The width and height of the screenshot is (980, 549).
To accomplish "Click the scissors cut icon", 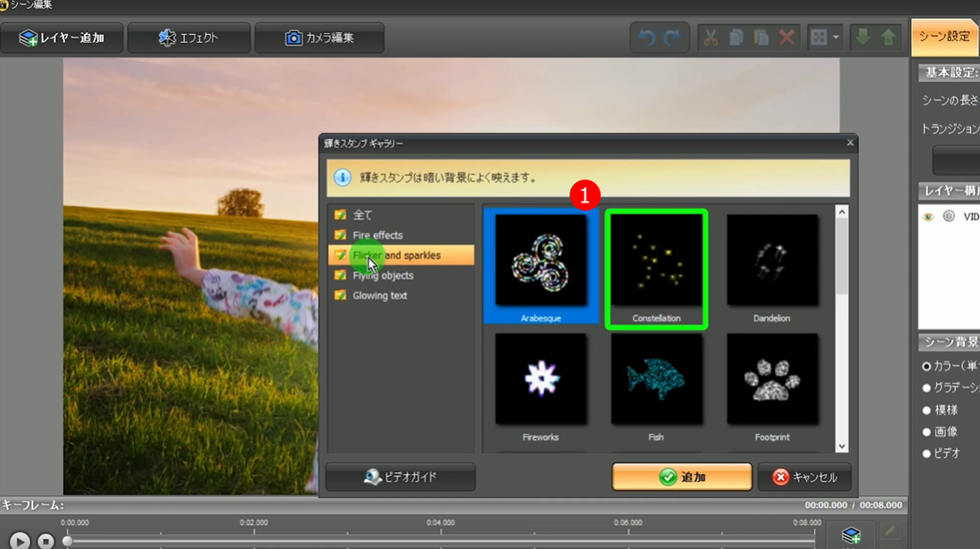I will click(710, 38).
